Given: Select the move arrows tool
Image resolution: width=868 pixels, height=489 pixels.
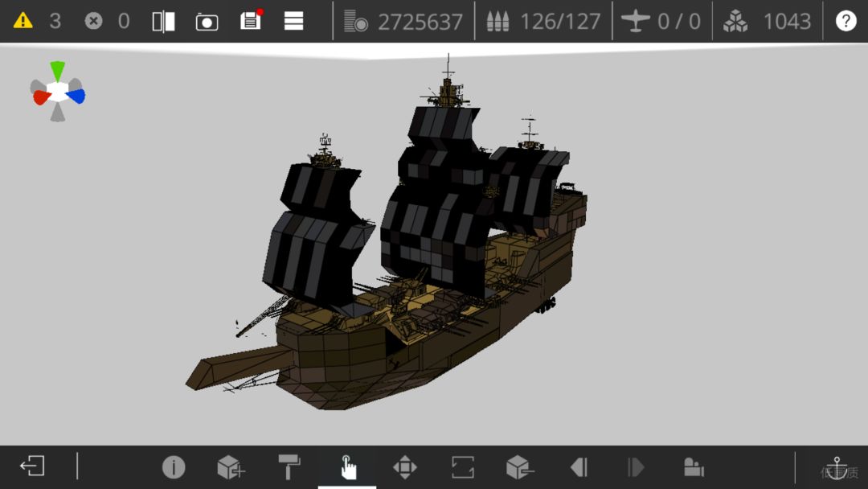Looking at the screenshot, I should 404,466.
